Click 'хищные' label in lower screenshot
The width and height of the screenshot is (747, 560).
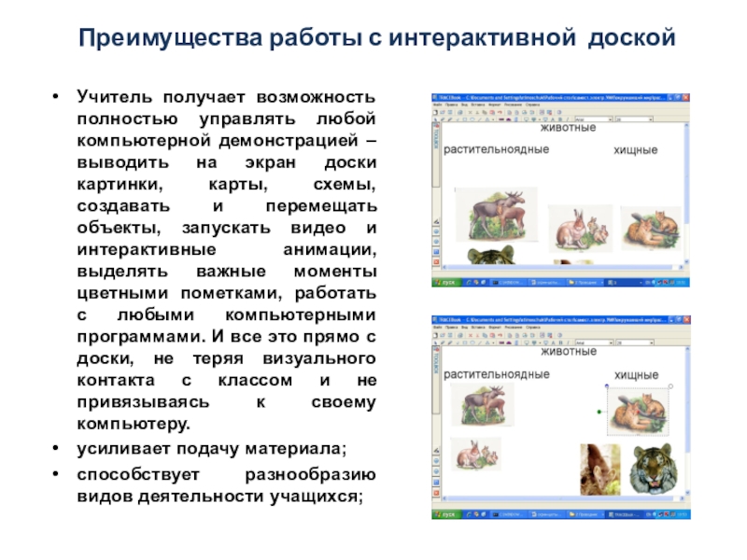637,375
